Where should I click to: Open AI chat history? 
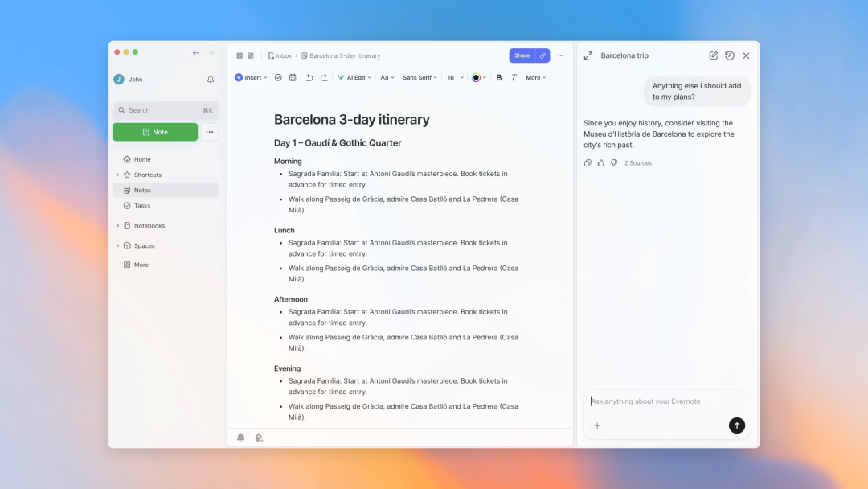729,55
